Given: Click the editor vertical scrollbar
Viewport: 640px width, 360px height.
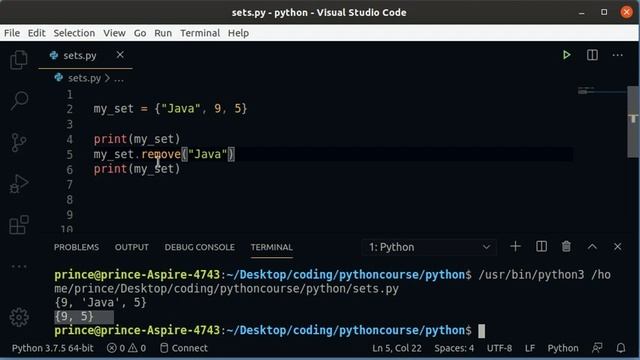Looking at the screenshot, I should click(633, 122).
